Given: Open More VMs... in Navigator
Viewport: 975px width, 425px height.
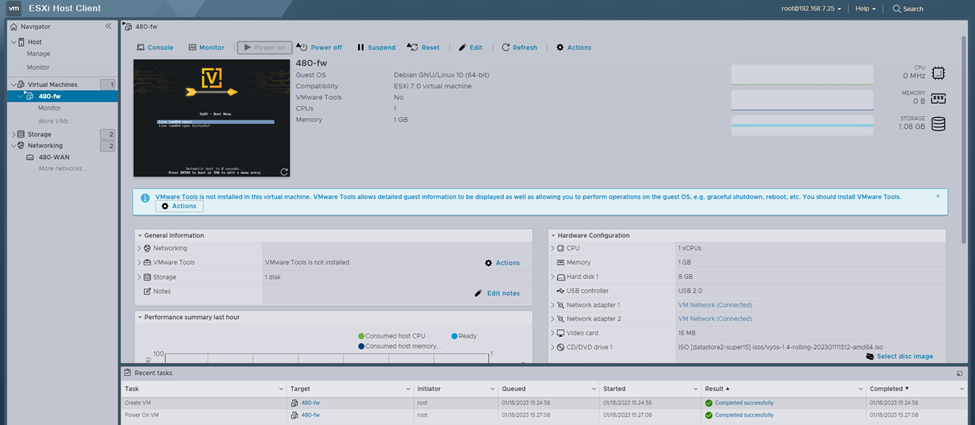Looking at the screenshot, I should pyautogui.click(x=55, y=121).
